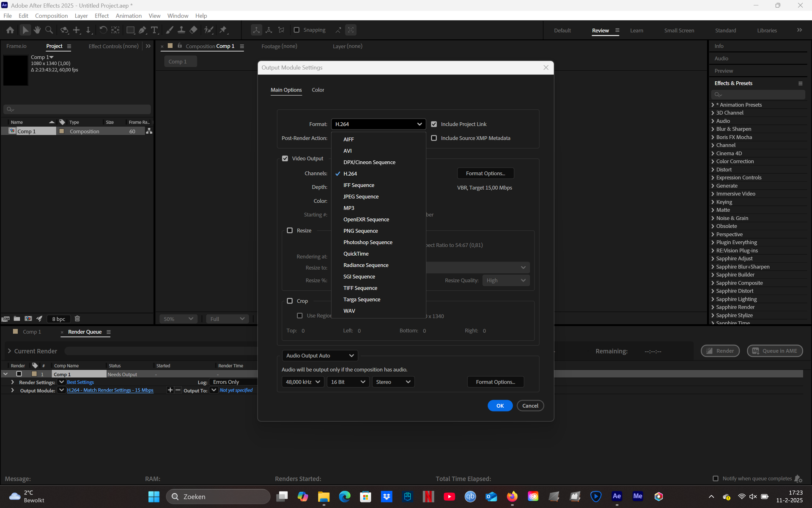
Task: Click the Home icon in toolbar
Action: [10, 30]
